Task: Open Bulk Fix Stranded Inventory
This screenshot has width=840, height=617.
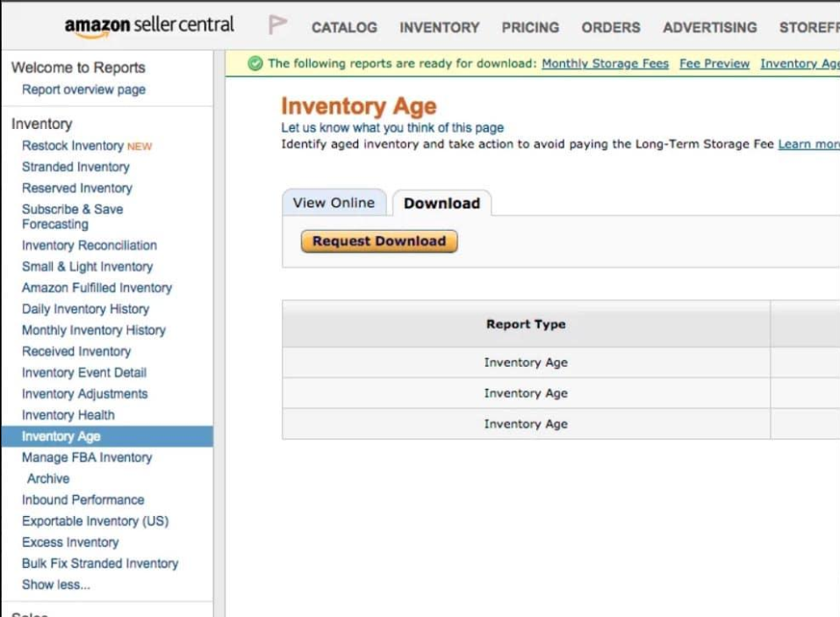Action: click(100, 563)
